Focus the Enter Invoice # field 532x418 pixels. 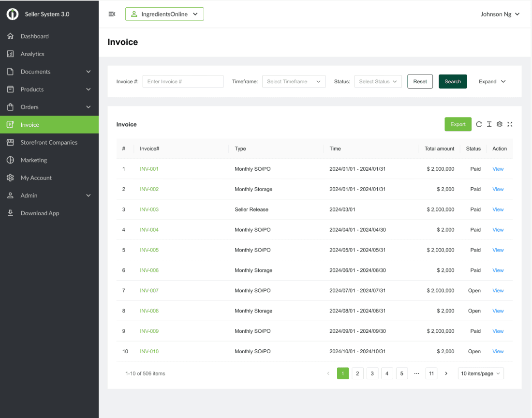(183, 81)
